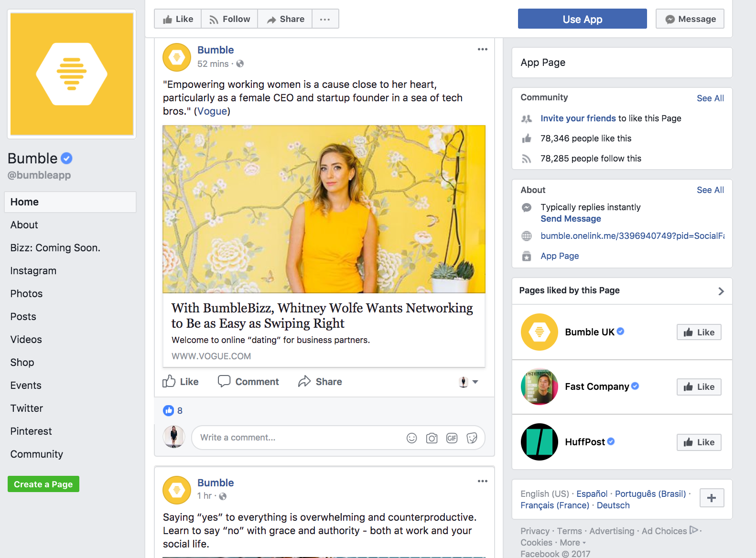
Task: Open the bumble.onelink.me website link
Action: point(632,236)
